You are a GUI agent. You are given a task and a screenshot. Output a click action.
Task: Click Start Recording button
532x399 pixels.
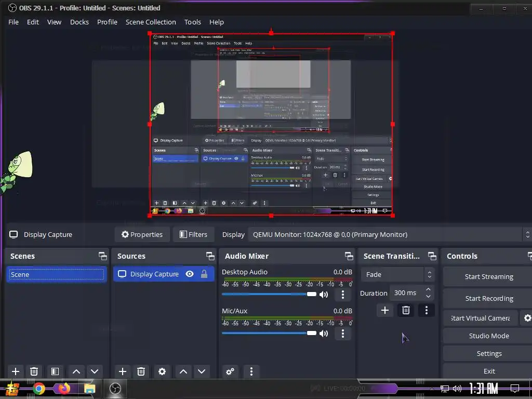[x=488, y=298]
